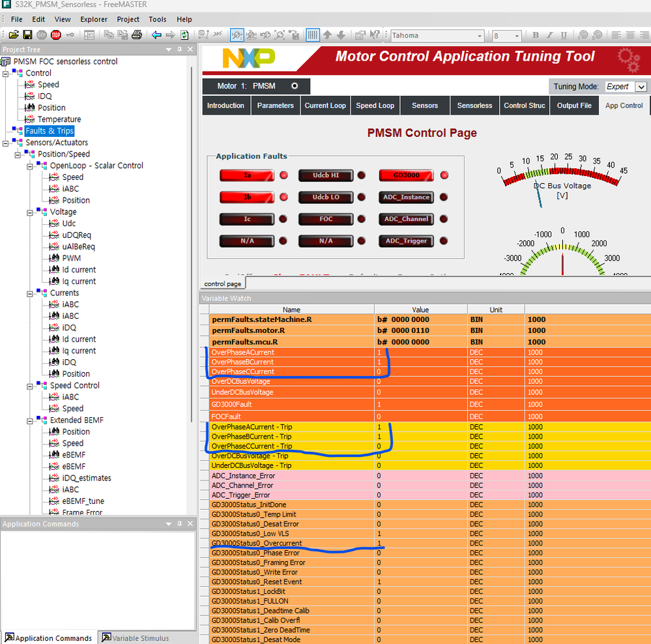This screenshot has height=644, width=651.
Task: Collapse the OpenLoop - Scalar Control node
Action: (x=30, y=166)
